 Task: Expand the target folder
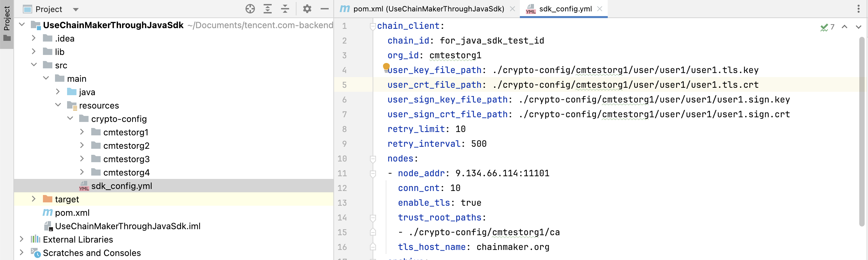(34, 199)
